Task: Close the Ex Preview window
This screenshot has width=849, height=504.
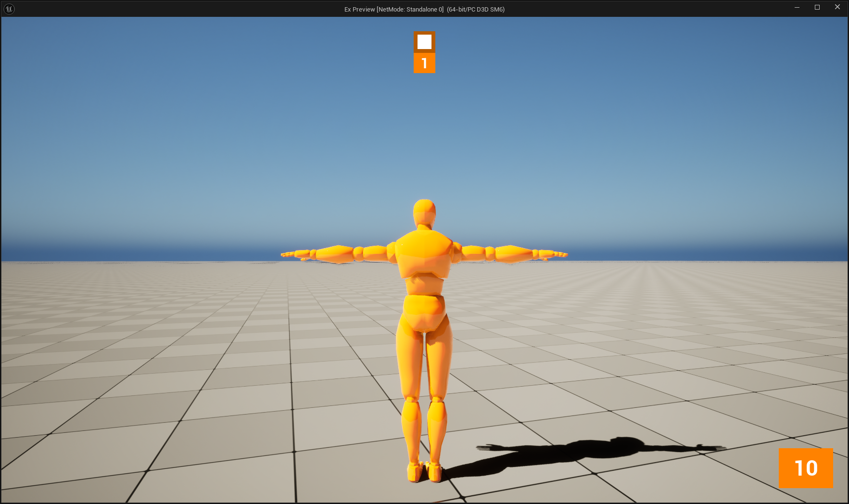Action: 837,7
